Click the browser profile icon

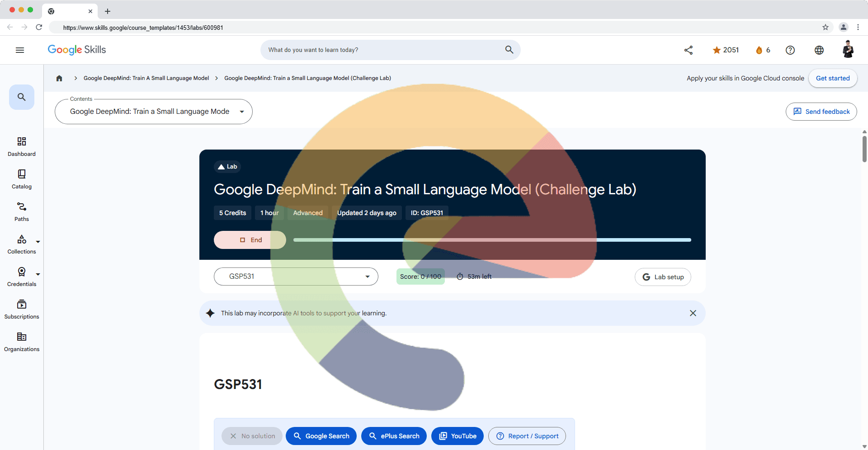pyautogui.click(x=844, y=27)
